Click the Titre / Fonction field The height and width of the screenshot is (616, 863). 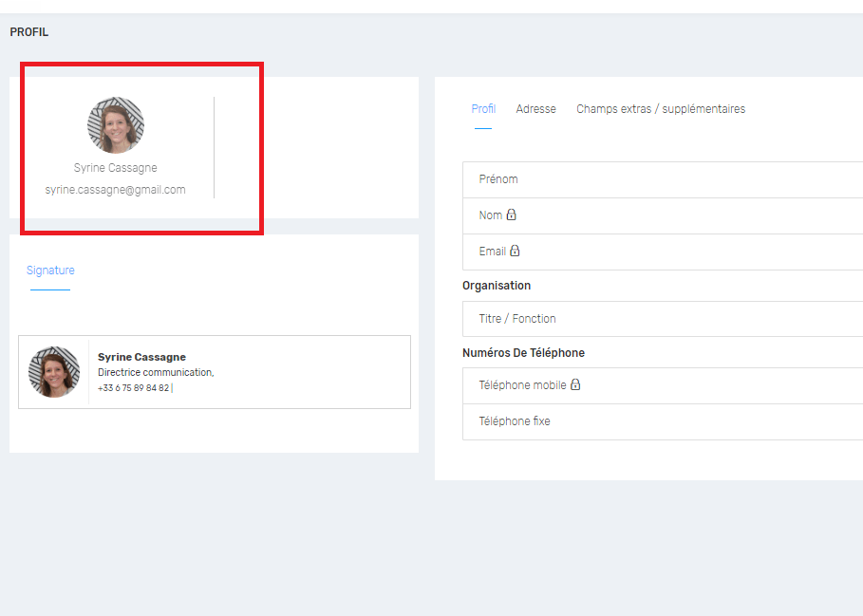point(663,319)
